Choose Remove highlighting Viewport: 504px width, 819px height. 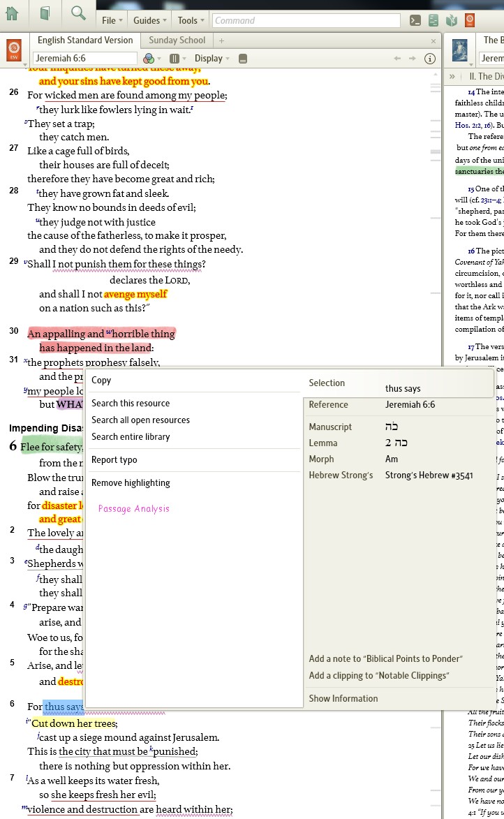click(131, 482)
